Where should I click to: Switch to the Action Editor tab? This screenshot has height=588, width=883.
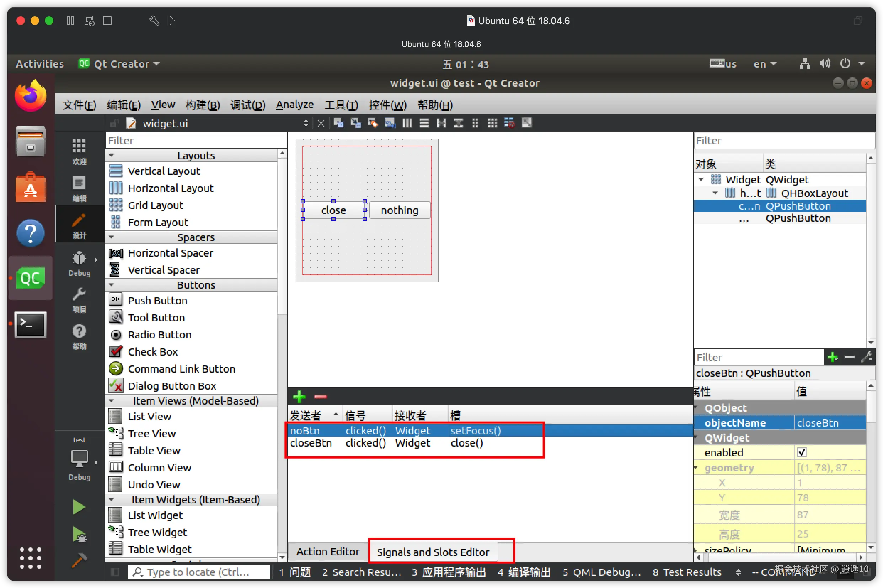click(x=327, y=552)
